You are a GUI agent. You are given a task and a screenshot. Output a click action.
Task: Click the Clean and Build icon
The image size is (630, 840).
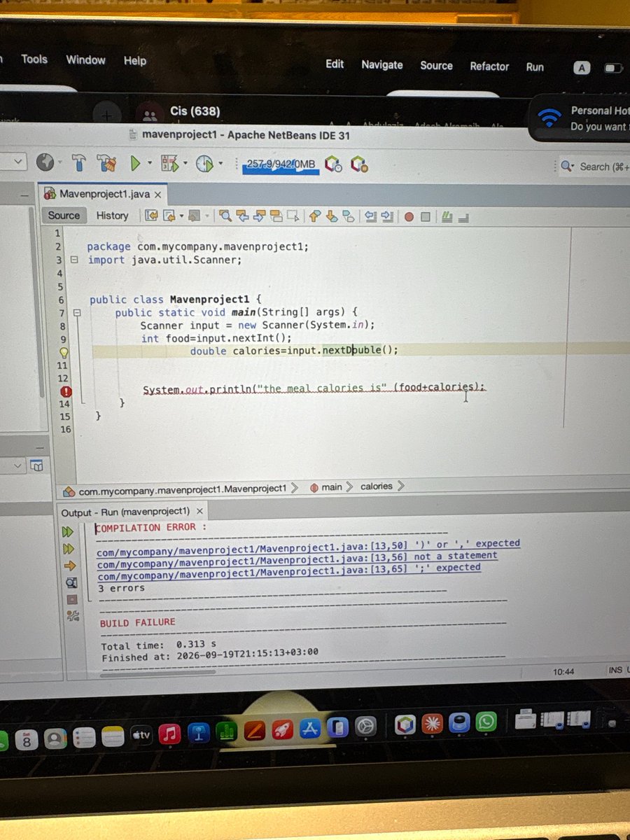(106, 164)
